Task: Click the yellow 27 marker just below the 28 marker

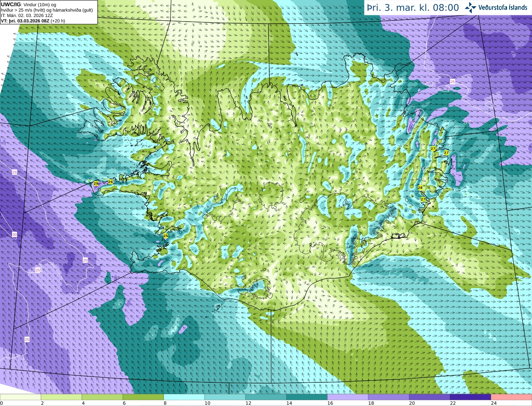Action: (423, 200)
